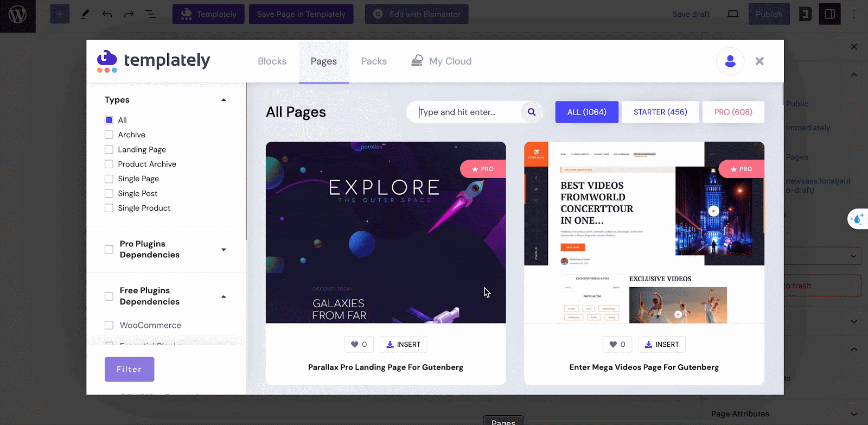Image resolution: width=868 pixels, height=425 pixels.
Task: Collapse the Page Attributes panel
Action: coord(854,414)
